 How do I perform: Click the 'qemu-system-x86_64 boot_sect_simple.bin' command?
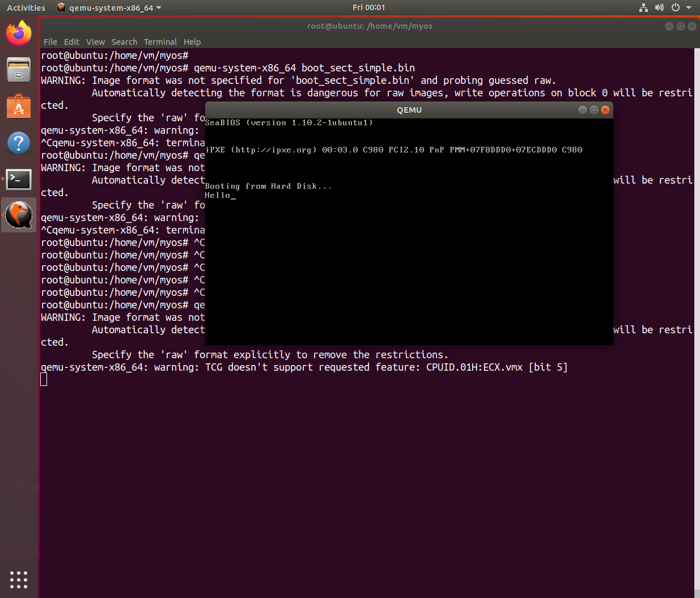[304, 68]
